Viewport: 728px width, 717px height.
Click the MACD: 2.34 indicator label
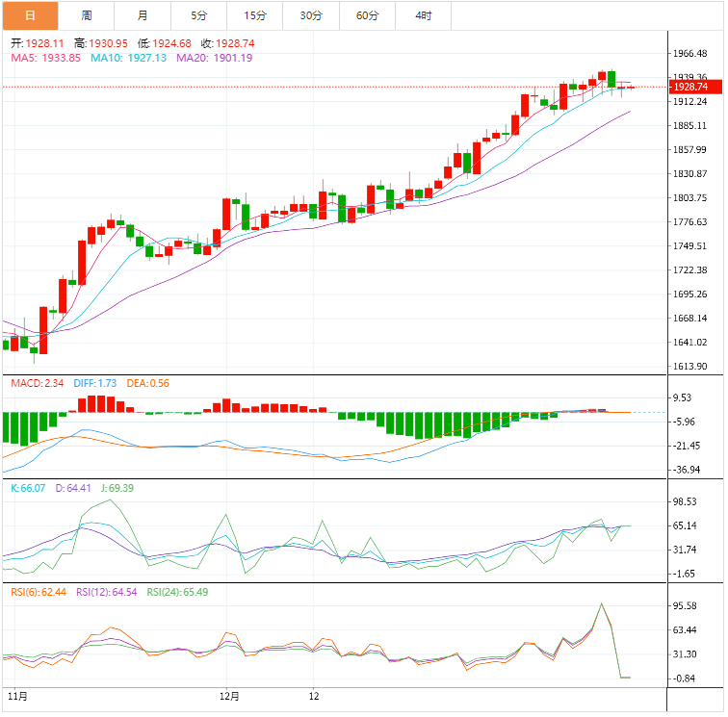pos(37,383)
